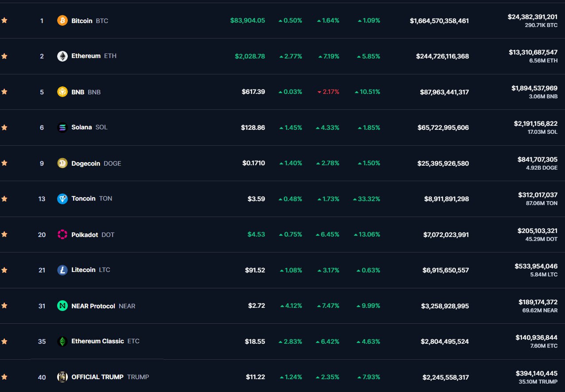Click the blue Toncoin logo
Screen dimensions: 565x392
pyautogui.click(x=62, y=199)
